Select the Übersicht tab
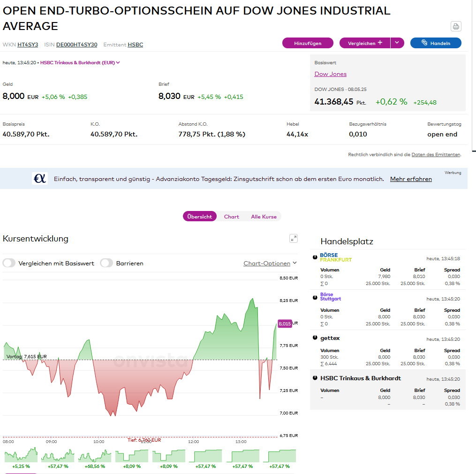The image size is (476, 474). 199,216
